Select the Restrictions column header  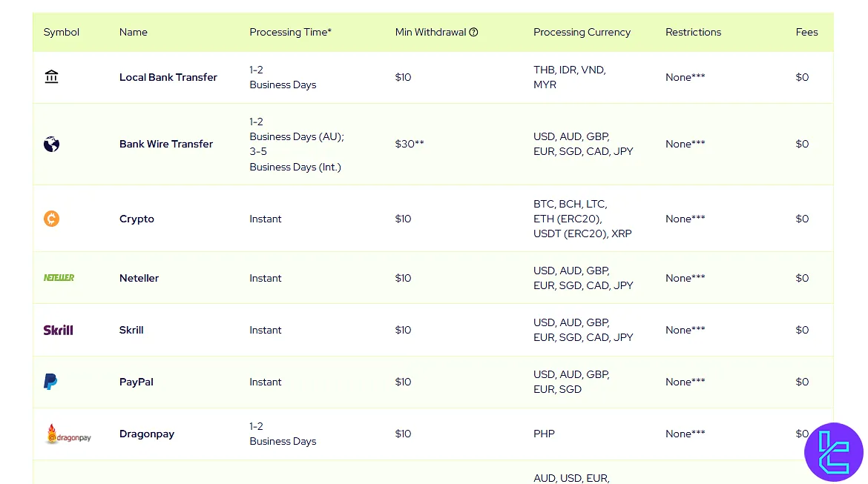point(693,33)
